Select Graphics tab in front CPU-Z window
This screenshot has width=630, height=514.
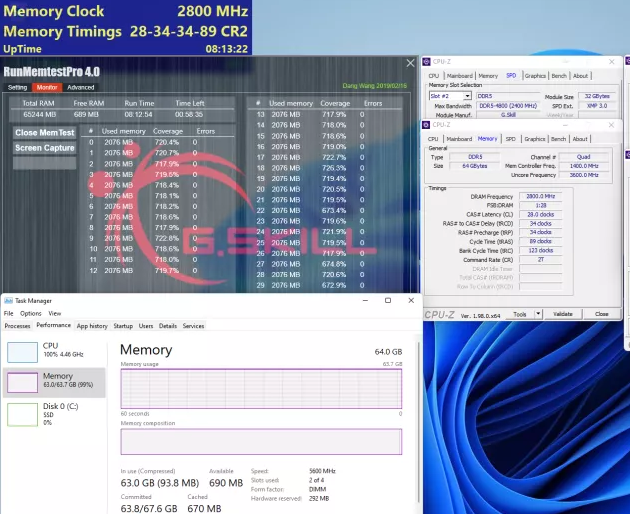click(535, 139)
